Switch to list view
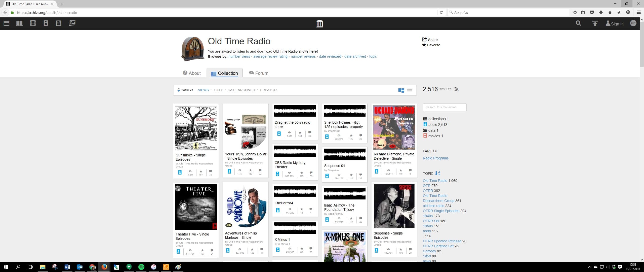 click(410, 90)
